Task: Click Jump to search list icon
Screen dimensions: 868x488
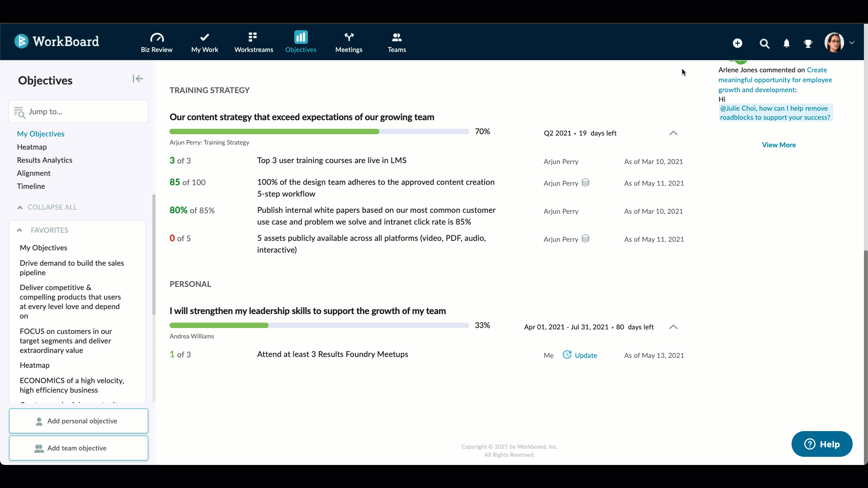Action: click(19, 112)
